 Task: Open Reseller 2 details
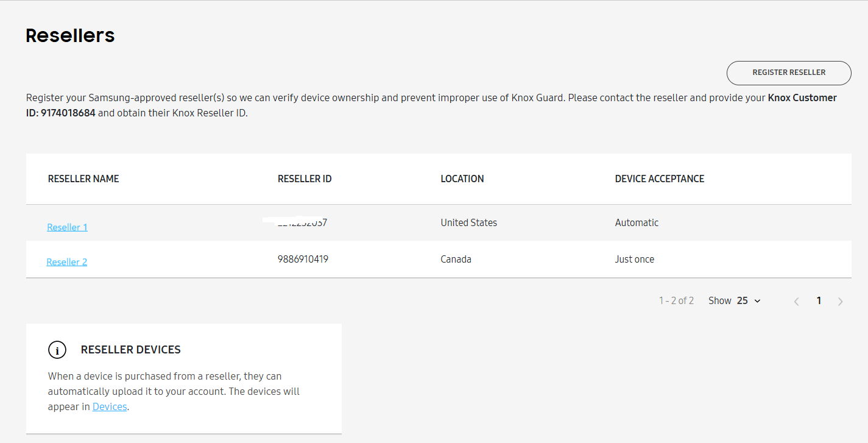(67, 261)
